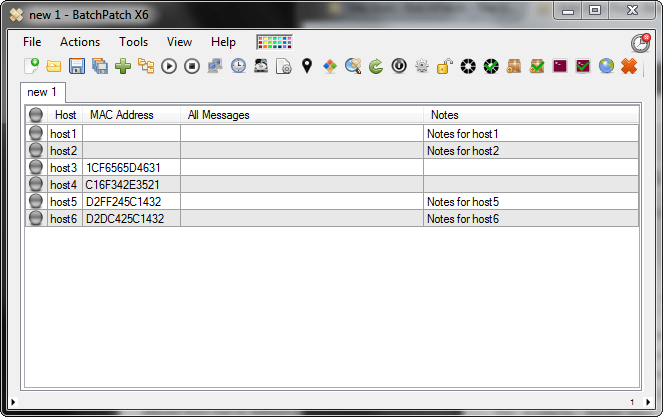Click the circular play button icon

pyautogui.click(x=169, y=66)
